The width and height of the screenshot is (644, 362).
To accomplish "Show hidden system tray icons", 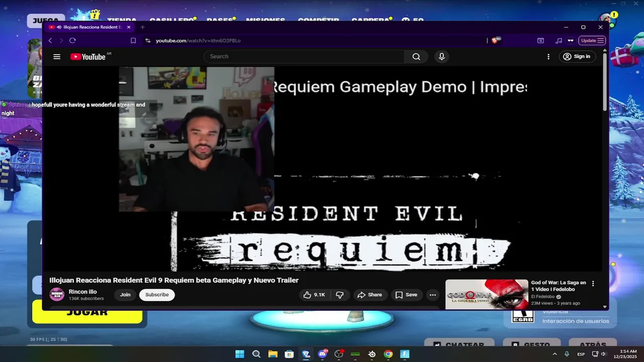I will point(555,354).
